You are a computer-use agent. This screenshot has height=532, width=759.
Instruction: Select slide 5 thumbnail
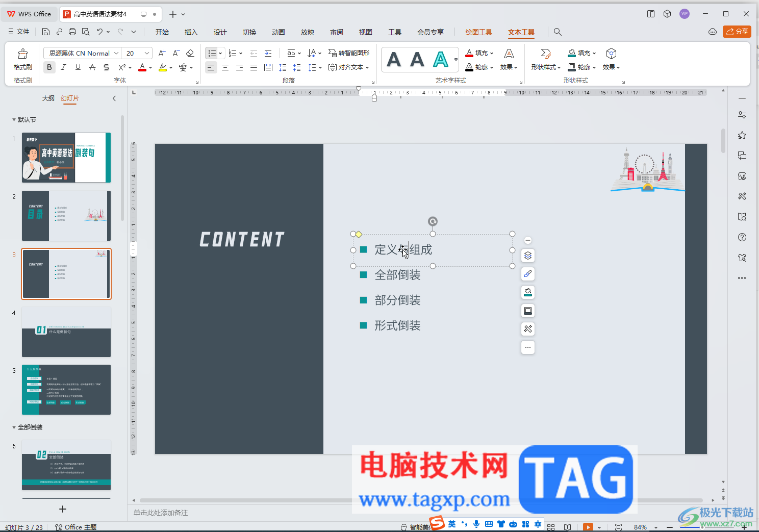tap(66, 390)
